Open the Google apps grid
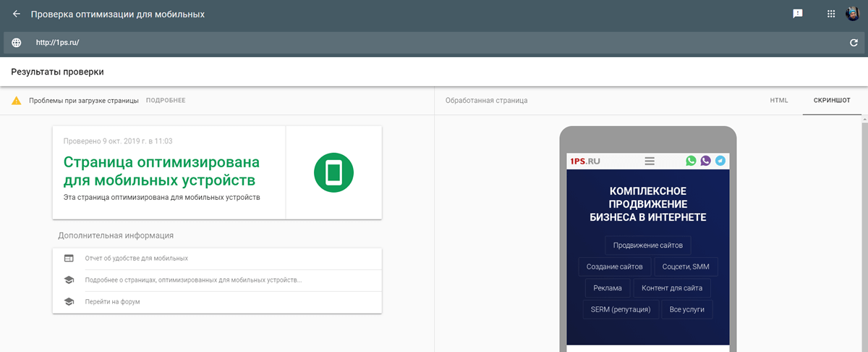 tap(831, 14)
